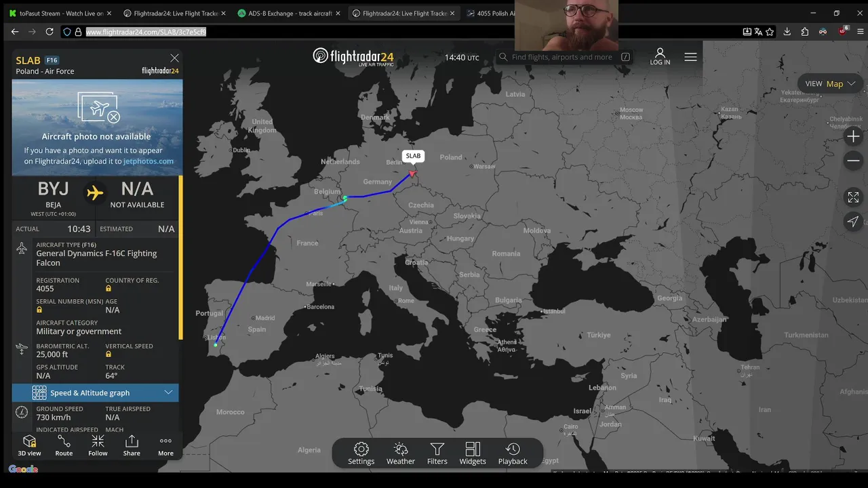This screenshot has width=868, height=488.
Task: Toggle fullscreen map view
Action: point(853,197)
